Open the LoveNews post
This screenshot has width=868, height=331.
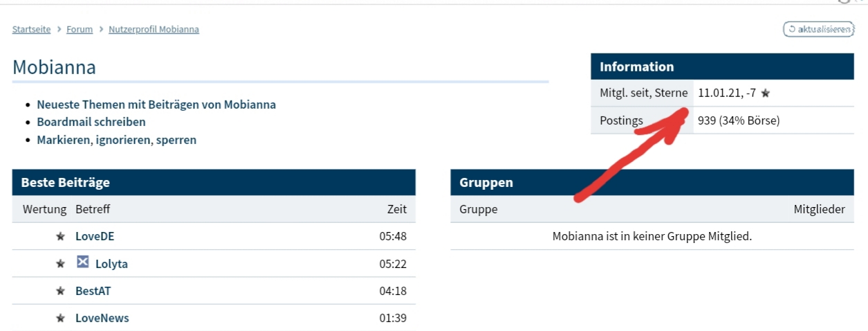(x=102, y=319)
